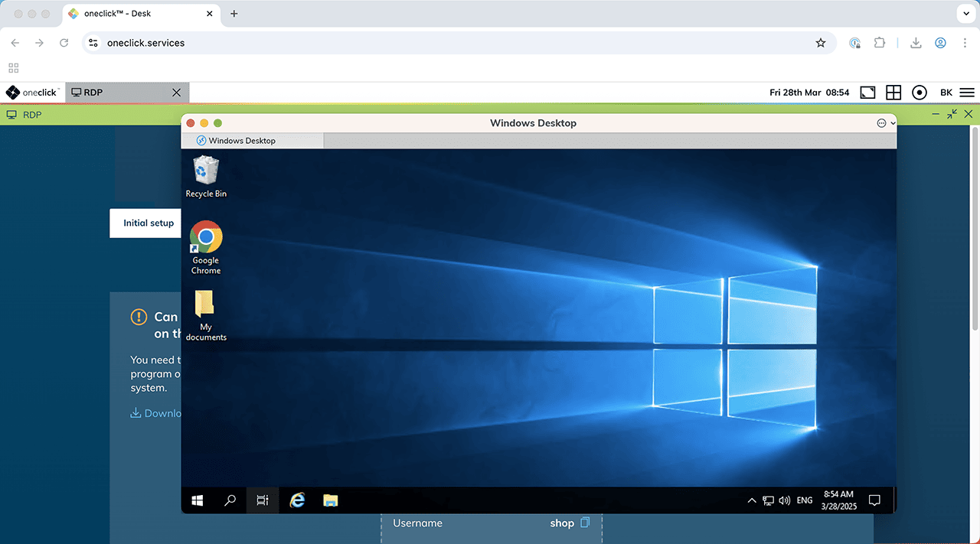Open Windows taskbar search
The width and height of the screenshot is (980, 544).
click(x=230, y=500)
